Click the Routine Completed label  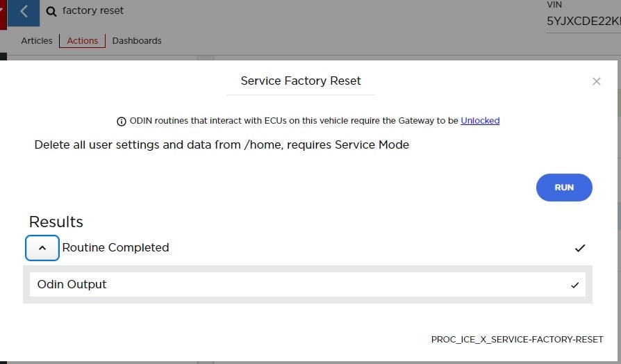(115, 248)
